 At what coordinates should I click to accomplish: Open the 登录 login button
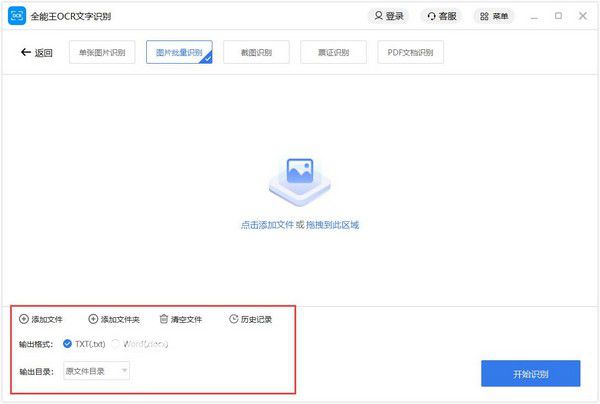click(x=388, y=16)
